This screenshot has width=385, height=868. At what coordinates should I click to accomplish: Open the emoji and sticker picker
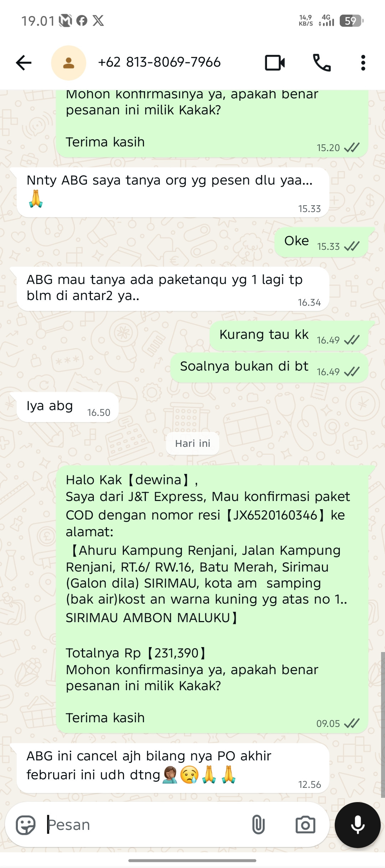coord(26,825)
